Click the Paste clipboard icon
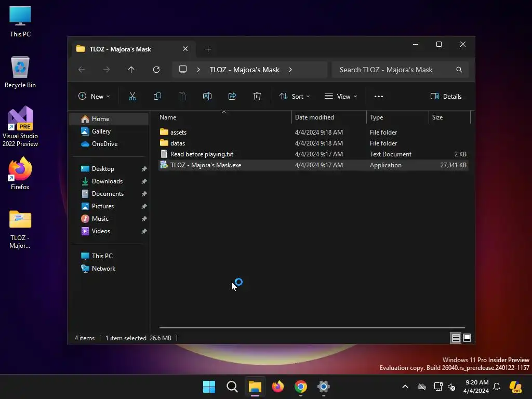532x399 pixels. click(x=182, y=96)
